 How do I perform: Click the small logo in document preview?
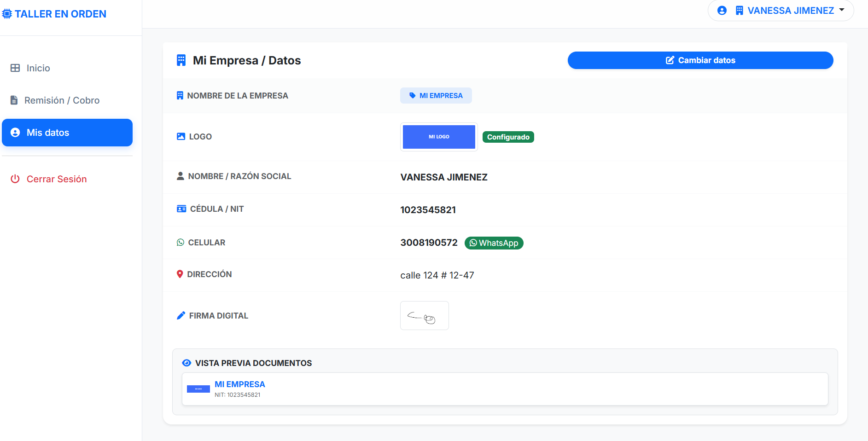tap(198, 389)
